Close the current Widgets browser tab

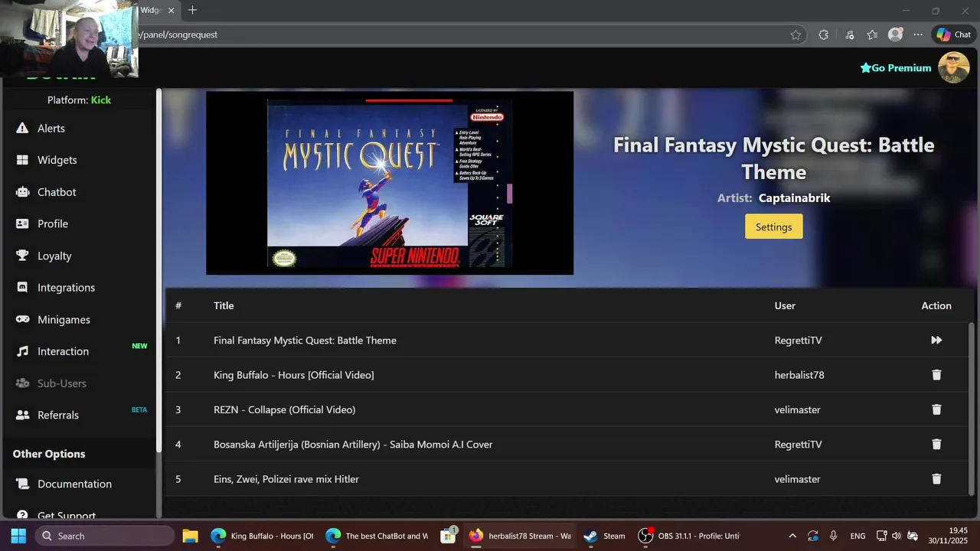[x=171, y=10]
